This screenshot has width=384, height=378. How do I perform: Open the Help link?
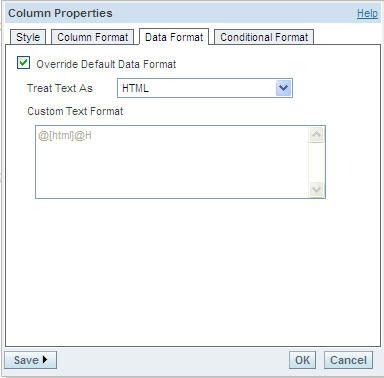(x=367, y=13)
